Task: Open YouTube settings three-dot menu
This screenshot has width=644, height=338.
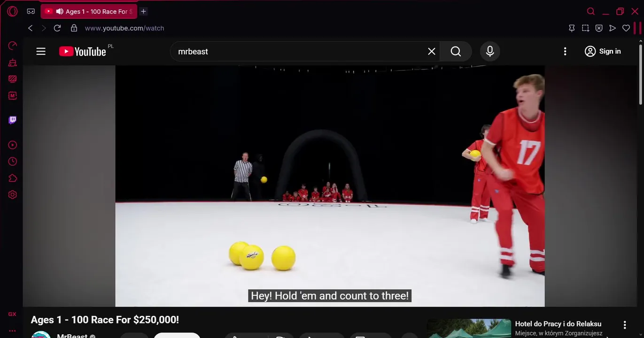Action: click(x=565, y=51)
